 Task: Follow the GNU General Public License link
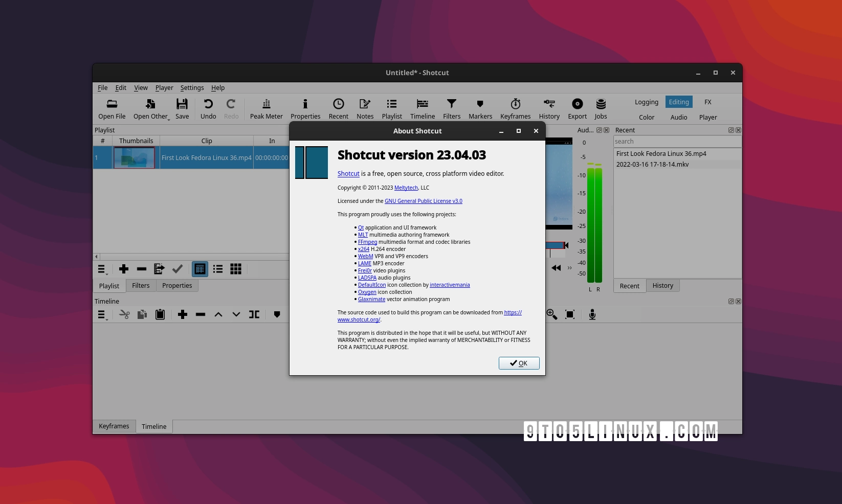[x=423, y=201]
